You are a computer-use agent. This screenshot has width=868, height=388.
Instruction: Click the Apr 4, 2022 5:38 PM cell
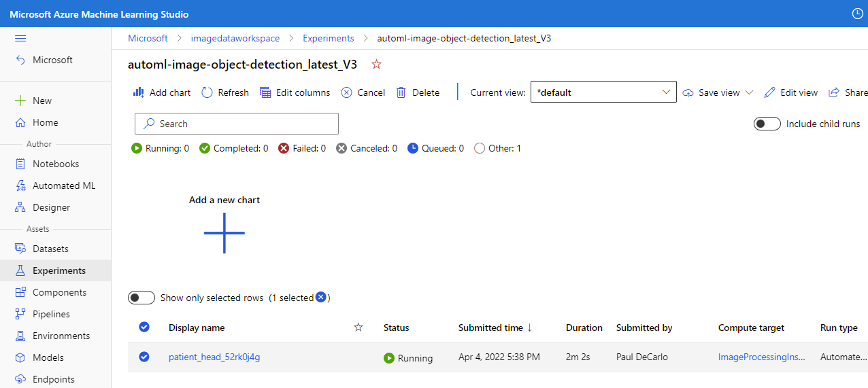click(x=499, y=357)
